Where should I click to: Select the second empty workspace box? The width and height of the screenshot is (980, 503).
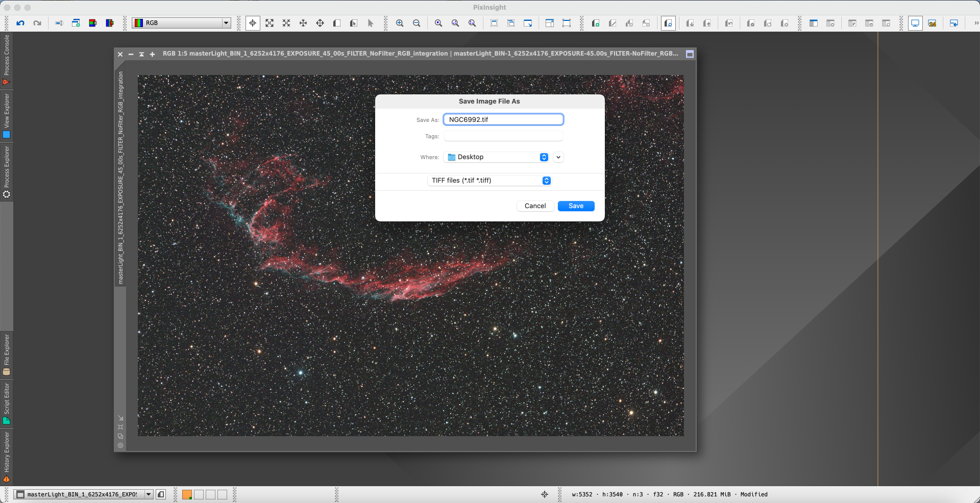click(199, 494)
